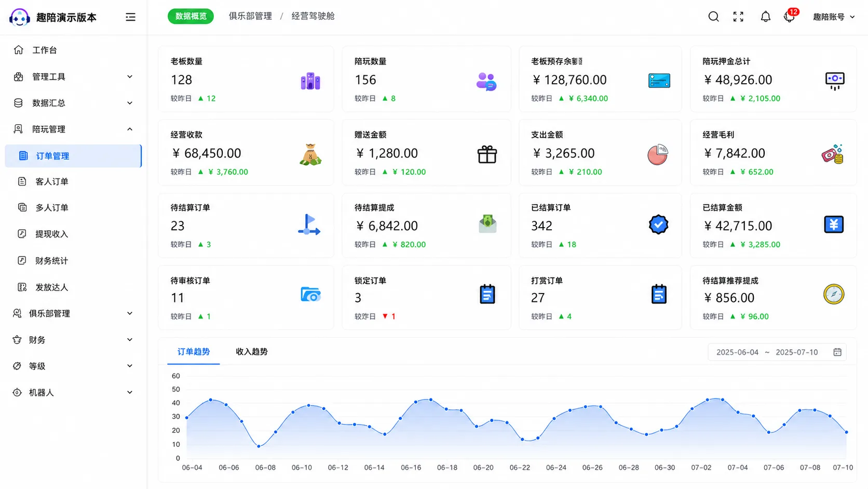Click the ¥ 42,715.00 settled amount
The height and width of the screenshot is (489, 868).
(738, 226)
